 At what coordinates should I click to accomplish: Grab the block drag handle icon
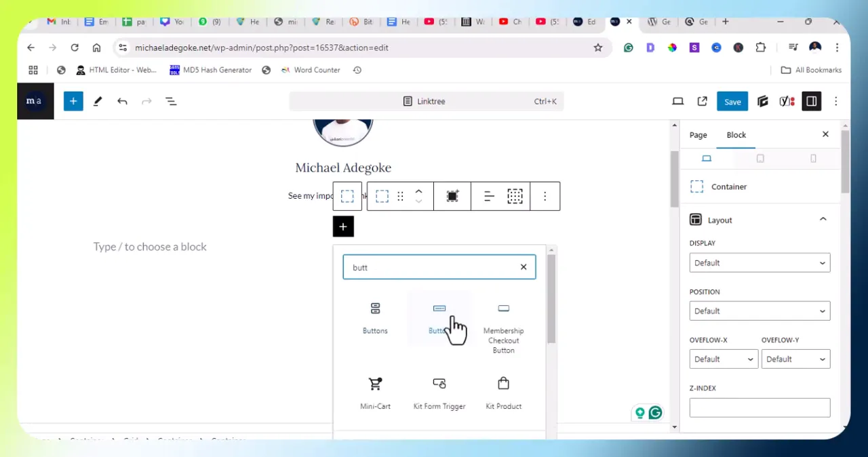pyautogui.click(x=400, y=197)
